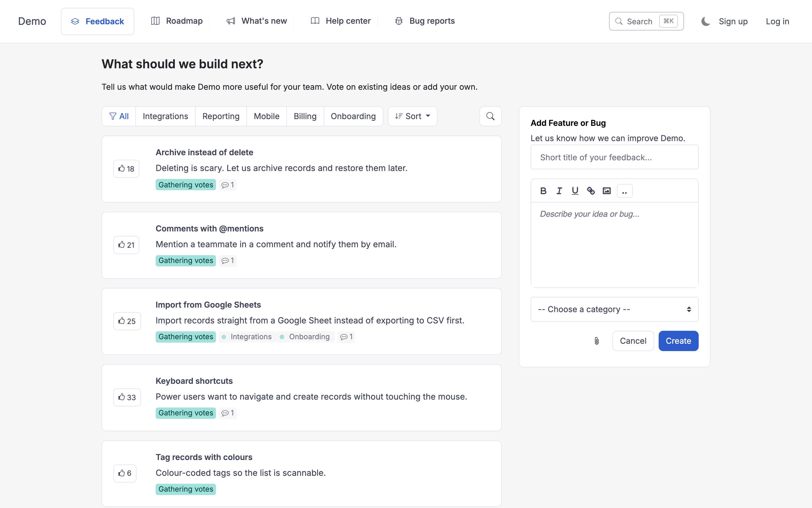Toggle italic formatting in the editor
The height and width of the screenshot is (508, 812).
(559, 191)
